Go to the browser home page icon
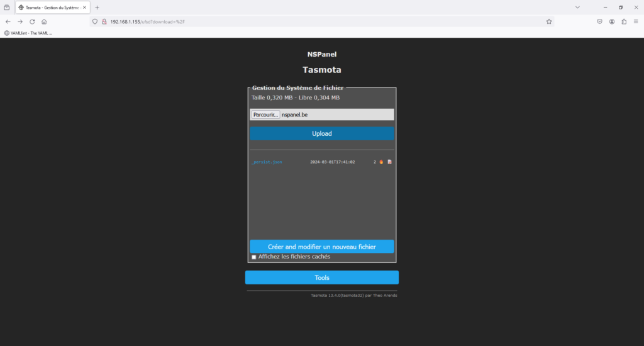This screenshot has width=644, height=346. click(x=44, y=21)
